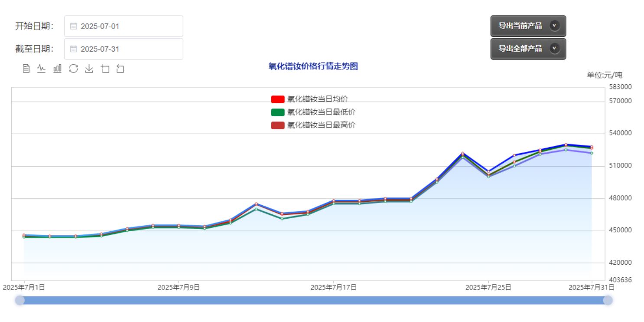This screenshot has height=322, width=644.
Task: Grab the left handle of date range slider
Action: (x=20, y=300)
